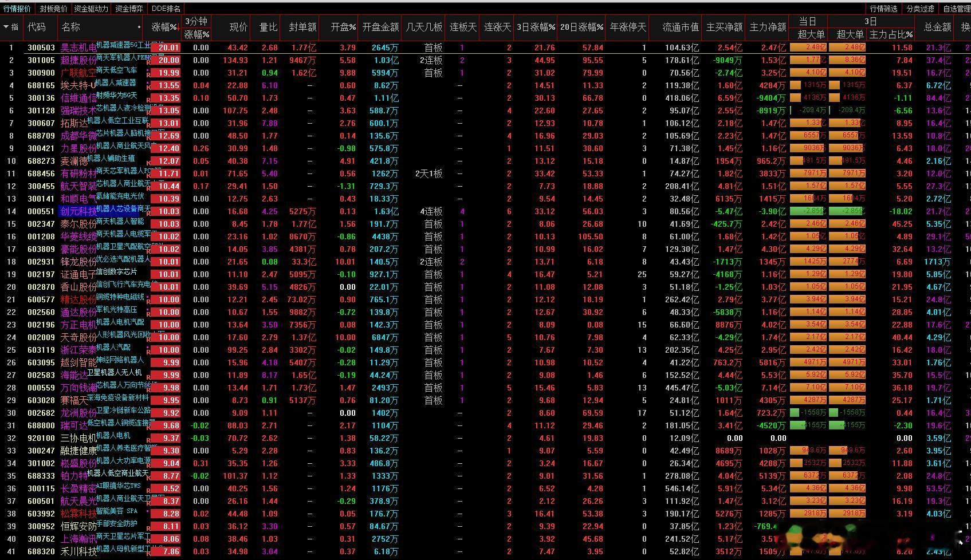The height and width of the screenshot is (560, 971).
Task: Select stock 超捷股份 in the list
Action: (78, 60)
